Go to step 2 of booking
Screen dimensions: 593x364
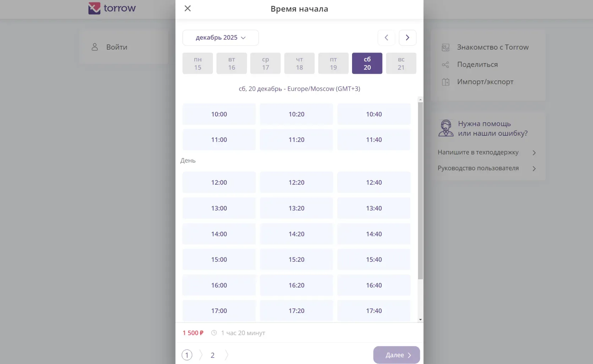point(213,355)
